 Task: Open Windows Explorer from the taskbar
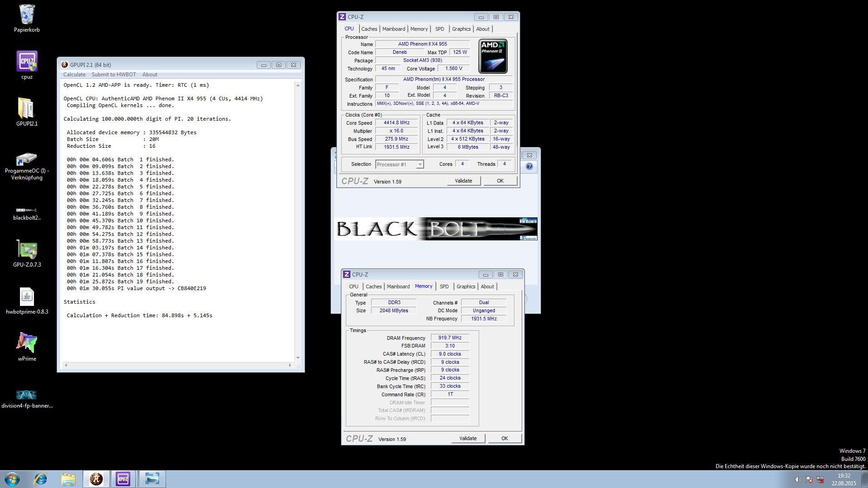click(x=68, y=479)
